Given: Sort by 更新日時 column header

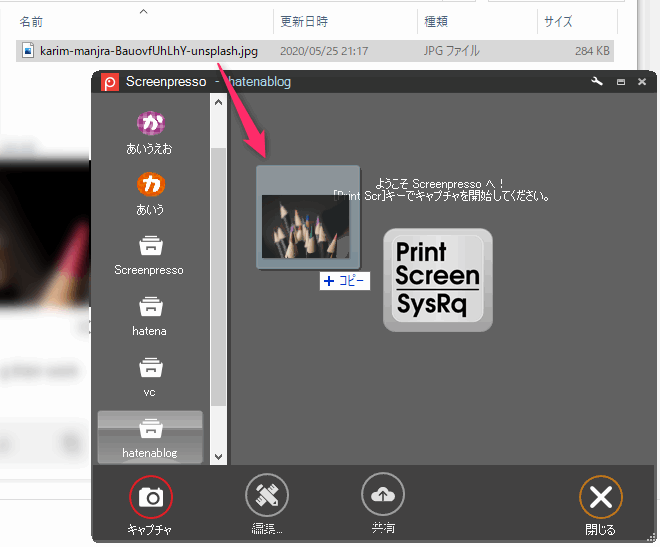Looking at the screenshot, I should [304, 21].
